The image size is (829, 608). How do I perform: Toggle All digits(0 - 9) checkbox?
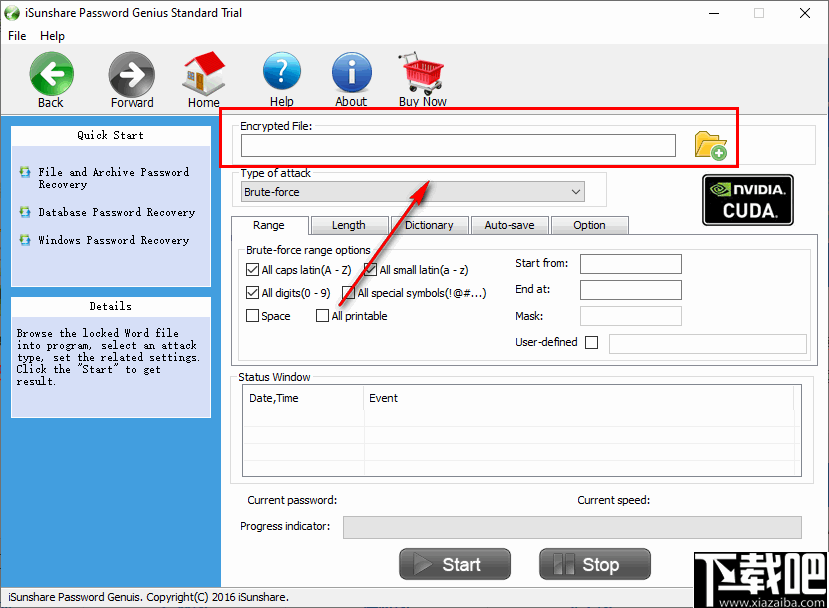(x=252, y=292)
